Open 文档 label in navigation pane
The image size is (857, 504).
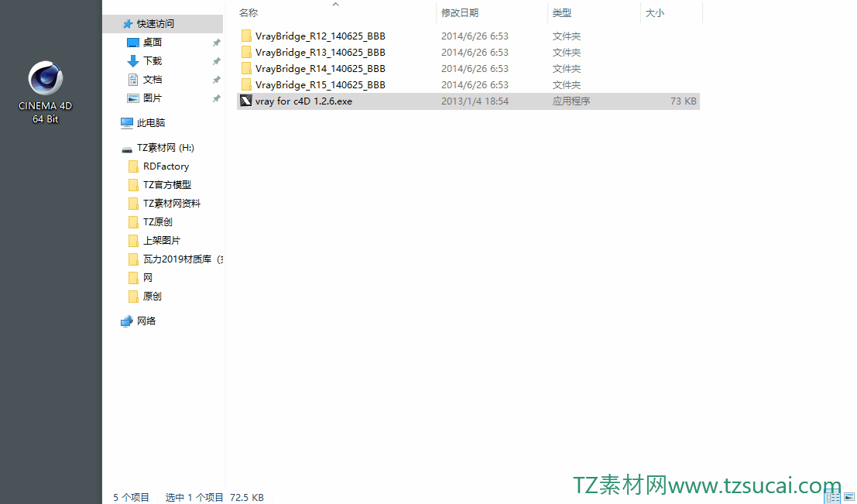pos(153,79)
